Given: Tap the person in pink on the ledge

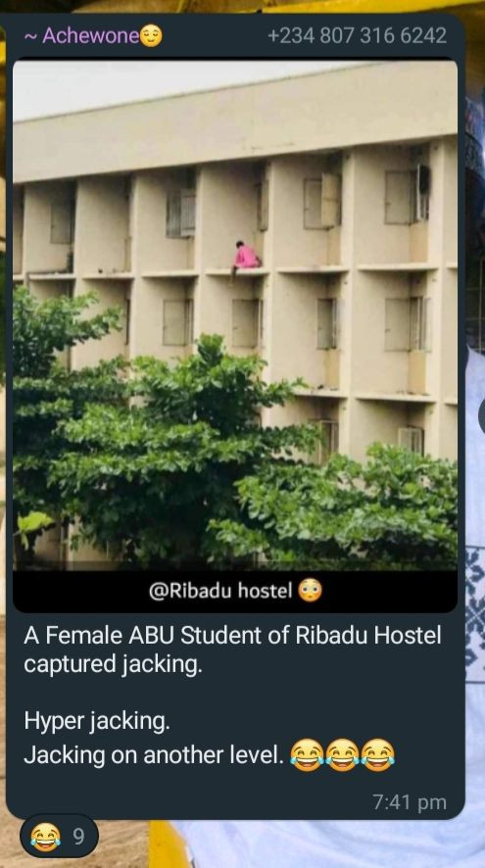Looking at the screenshot, I should pyautogui.click(x=245, y=258).
